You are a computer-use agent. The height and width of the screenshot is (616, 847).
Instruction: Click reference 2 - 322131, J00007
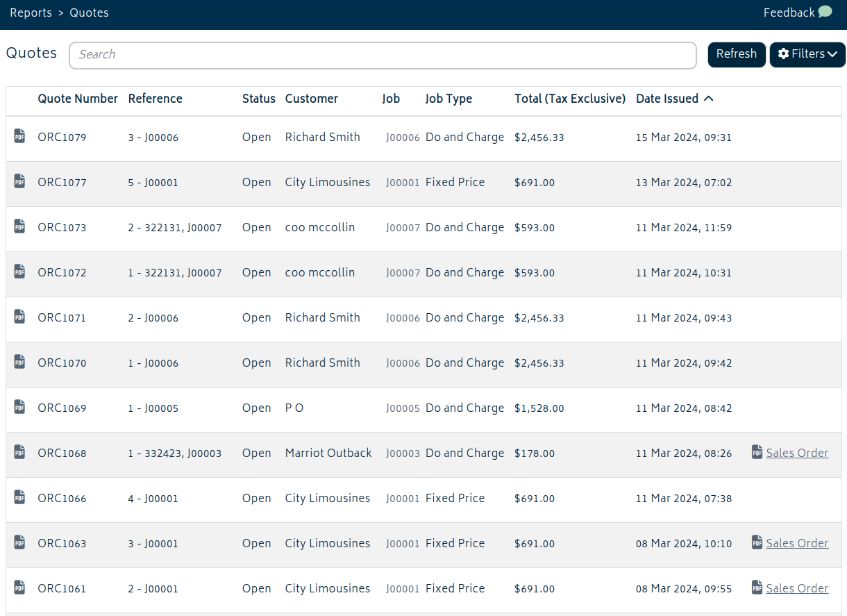coord(175,228)
